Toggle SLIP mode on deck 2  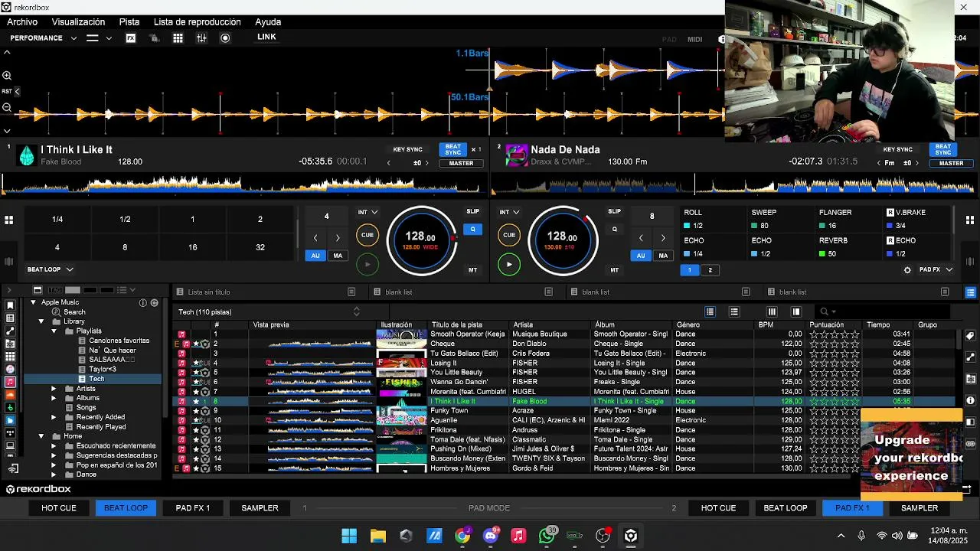tap(614, 211)
